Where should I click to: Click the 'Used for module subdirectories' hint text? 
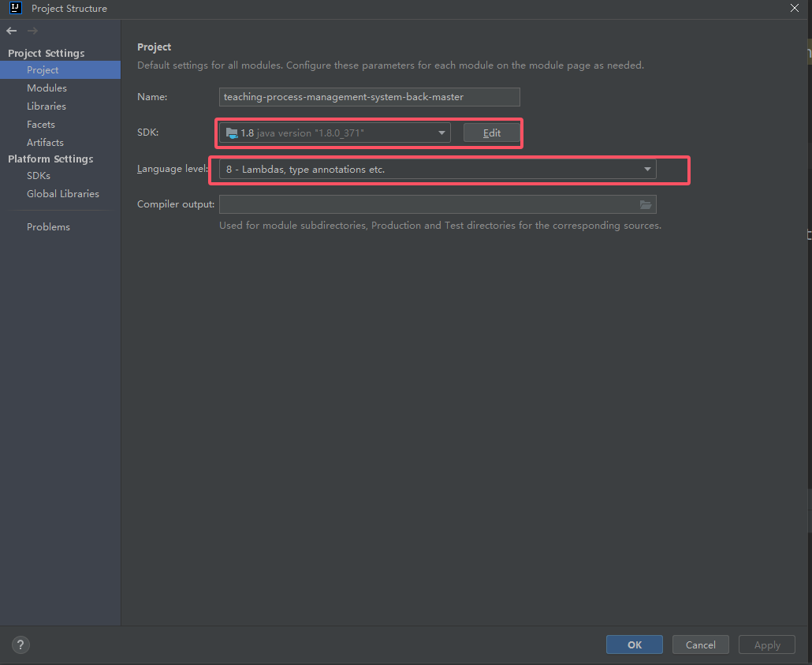(440, 226)
